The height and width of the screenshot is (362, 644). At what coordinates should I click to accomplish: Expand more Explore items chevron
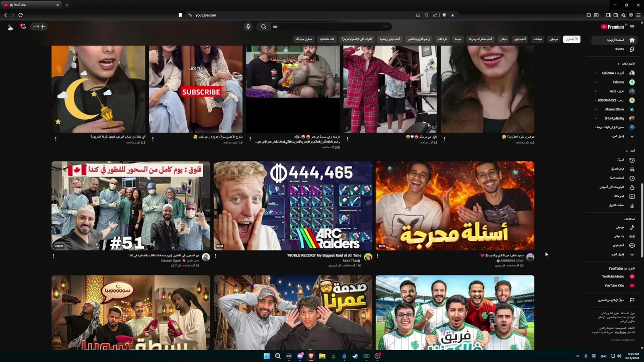[x=632, y=254]
